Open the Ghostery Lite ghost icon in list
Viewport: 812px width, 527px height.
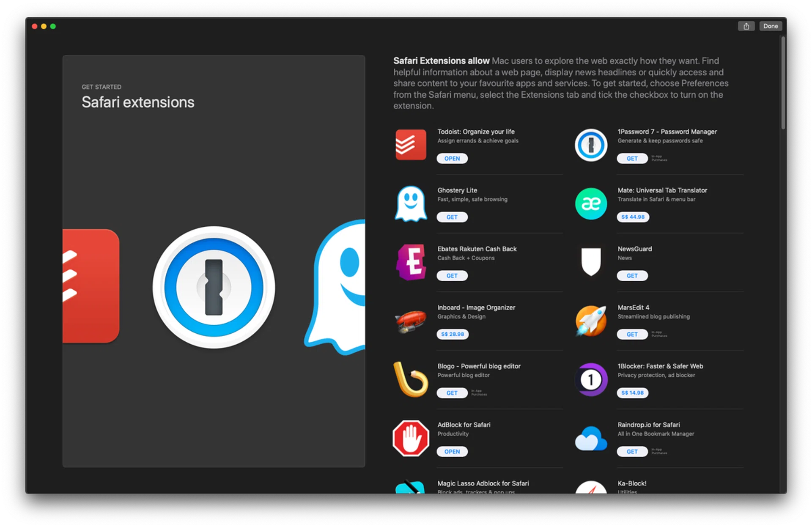410,203
